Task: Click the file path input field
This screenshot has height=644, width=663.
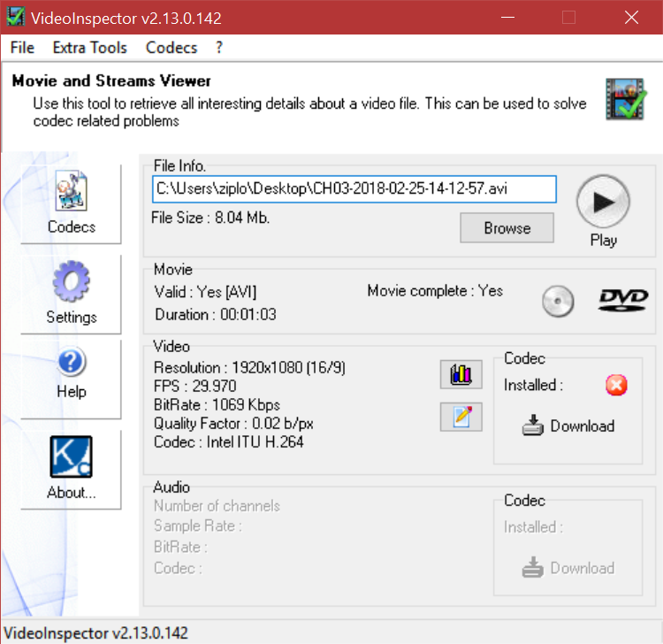Action: (x=354, y=189)
